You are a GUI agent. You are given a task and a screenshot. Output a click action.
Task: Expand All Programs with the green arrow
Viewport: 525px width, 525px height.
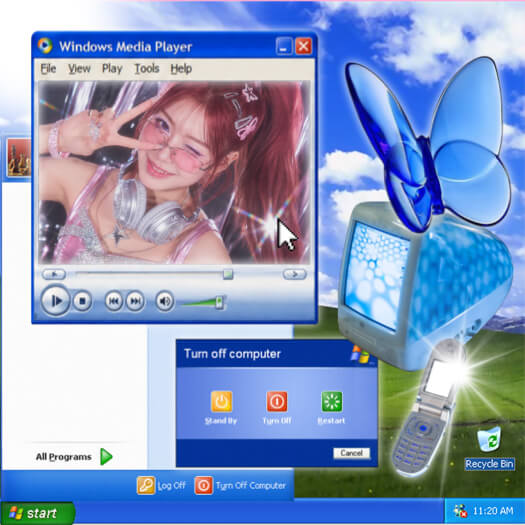coord(106,457)
